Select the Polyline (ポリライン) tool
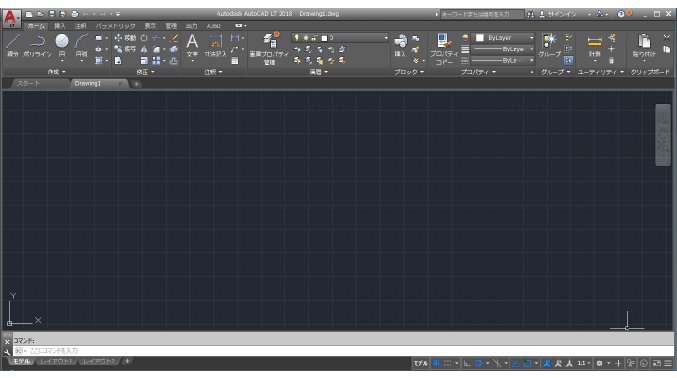 [x=37, y=45]
